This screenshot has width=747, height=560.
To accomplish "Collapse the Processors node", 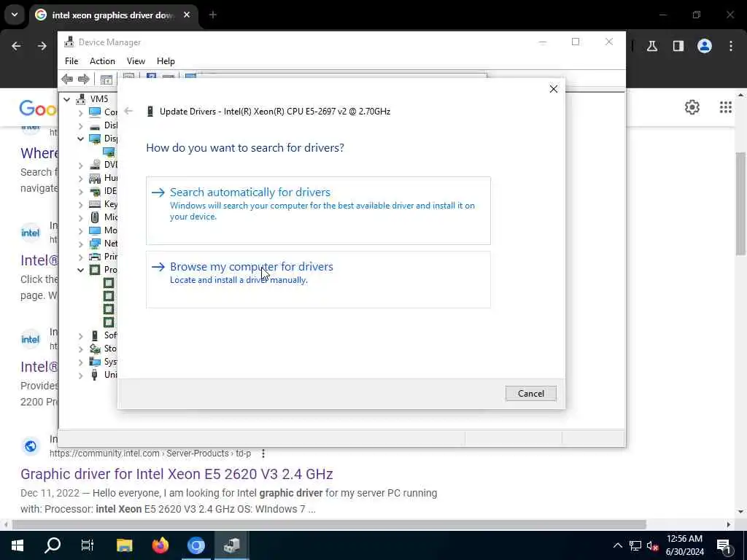I will [80, 270].
